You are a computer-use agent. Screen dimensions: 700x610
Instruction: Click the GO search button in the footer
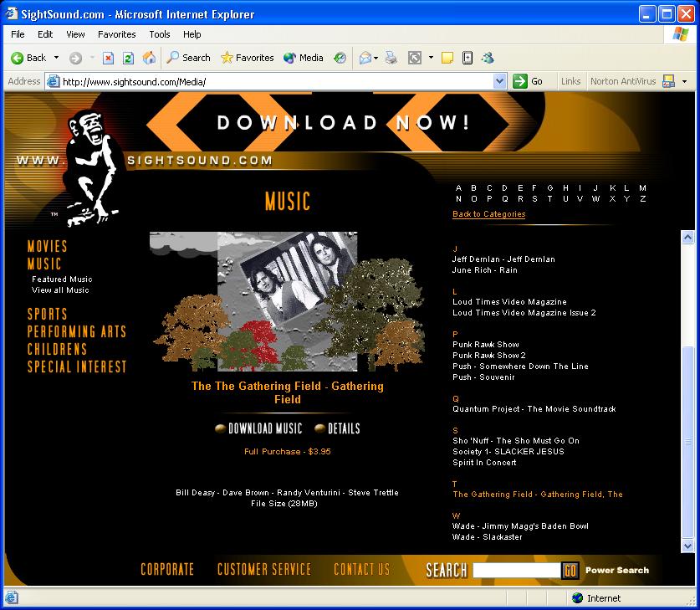[x=570, y=571]
